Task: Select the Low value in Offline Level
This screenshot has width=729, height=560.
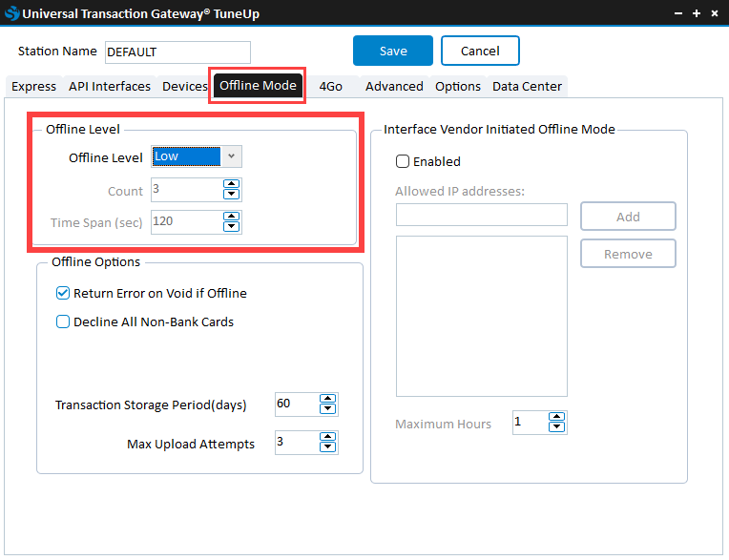Action: pos(186,156)
